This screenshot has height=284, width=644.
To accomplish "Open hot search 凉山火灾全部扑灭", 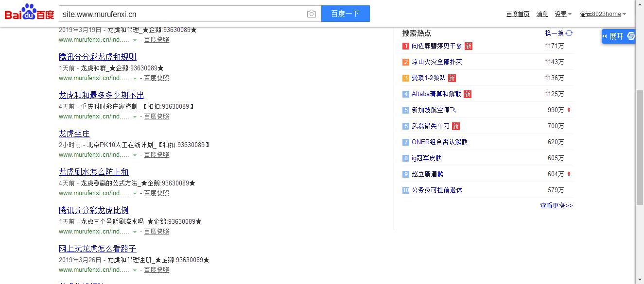I will tap(437, 62).
